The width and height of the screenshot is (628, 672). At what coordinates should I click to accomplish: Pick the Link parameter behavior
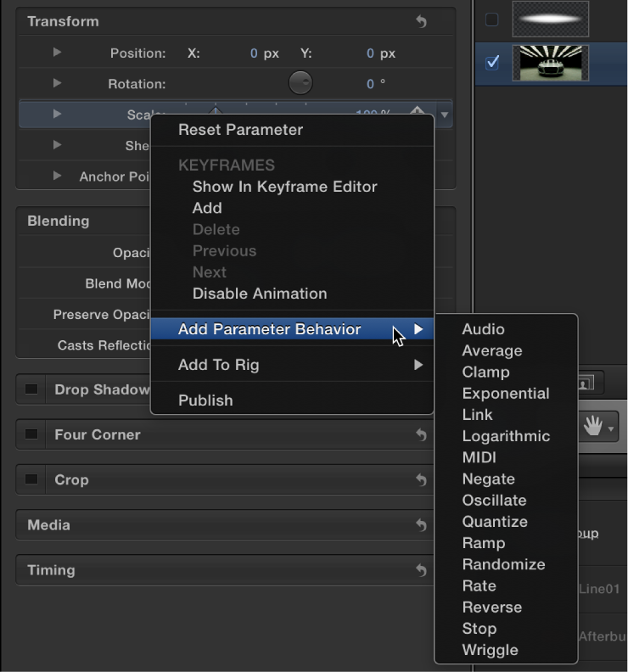coord(506,414)
